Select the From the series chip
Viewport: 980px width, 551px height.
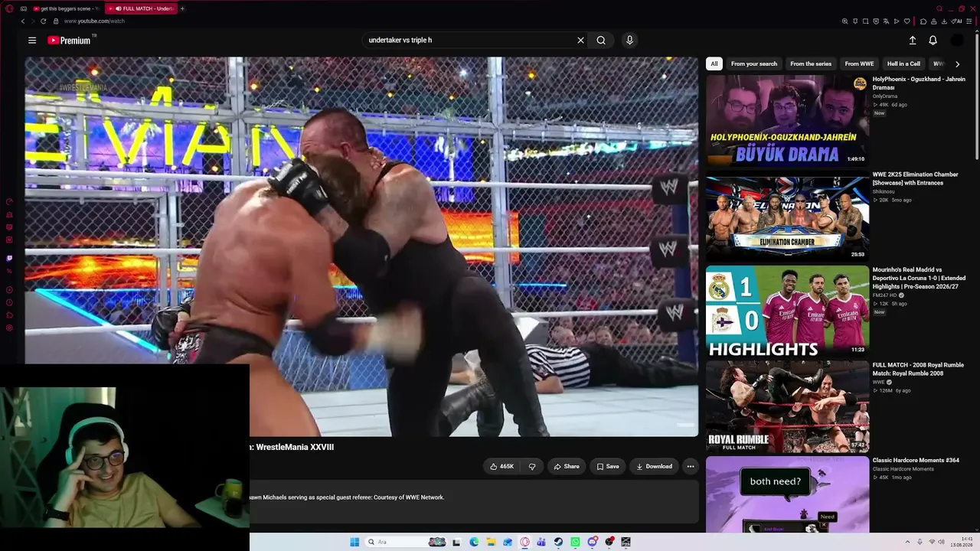tap(811, 64)
